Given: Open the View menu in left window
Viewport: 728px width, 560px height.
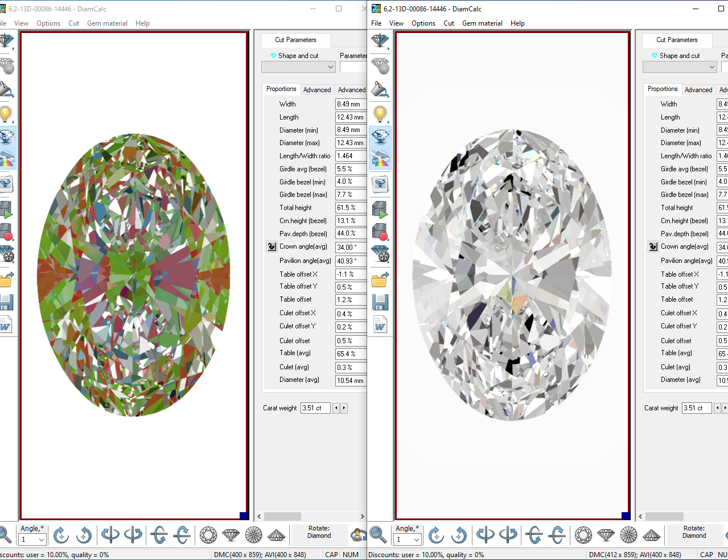Looking at the screenshot, I should pos(21,23).
